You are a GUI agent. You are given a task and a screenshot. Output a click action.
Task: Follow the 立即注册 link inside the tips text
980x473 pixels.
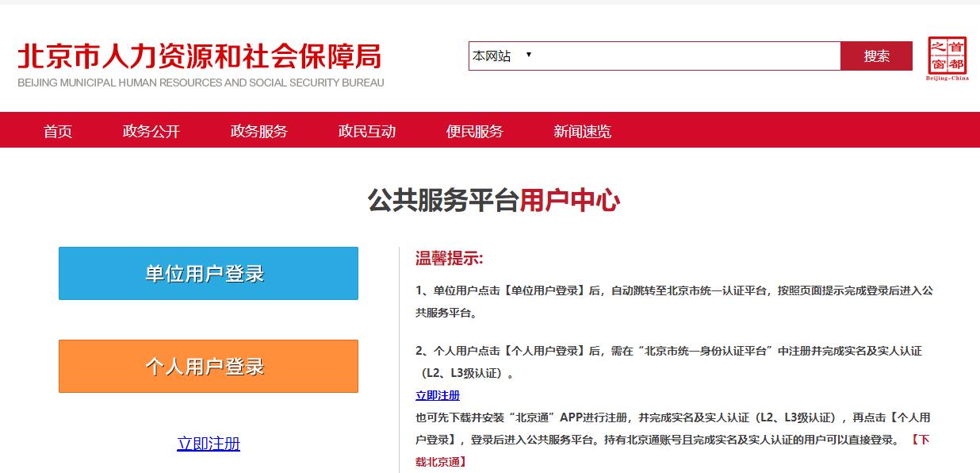(438, 395)
